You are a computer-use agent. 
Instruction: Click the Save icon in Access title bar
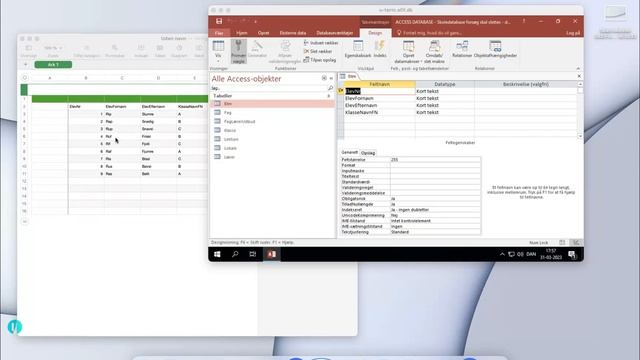[219, 21]
